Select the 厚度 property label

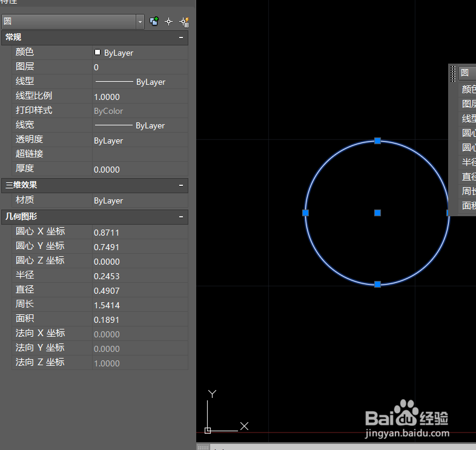[25, 168]
